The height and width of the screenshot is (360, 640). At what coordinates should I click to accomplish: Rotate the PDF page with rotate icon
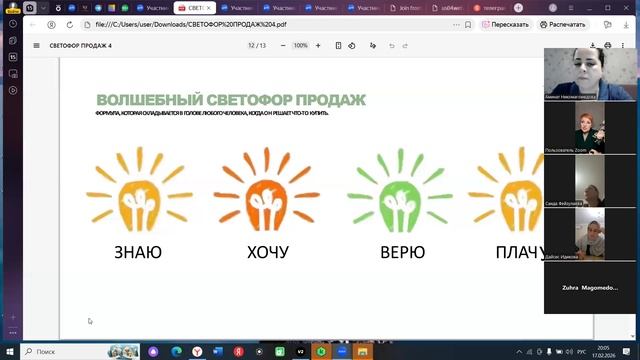(x=352, y=46)
